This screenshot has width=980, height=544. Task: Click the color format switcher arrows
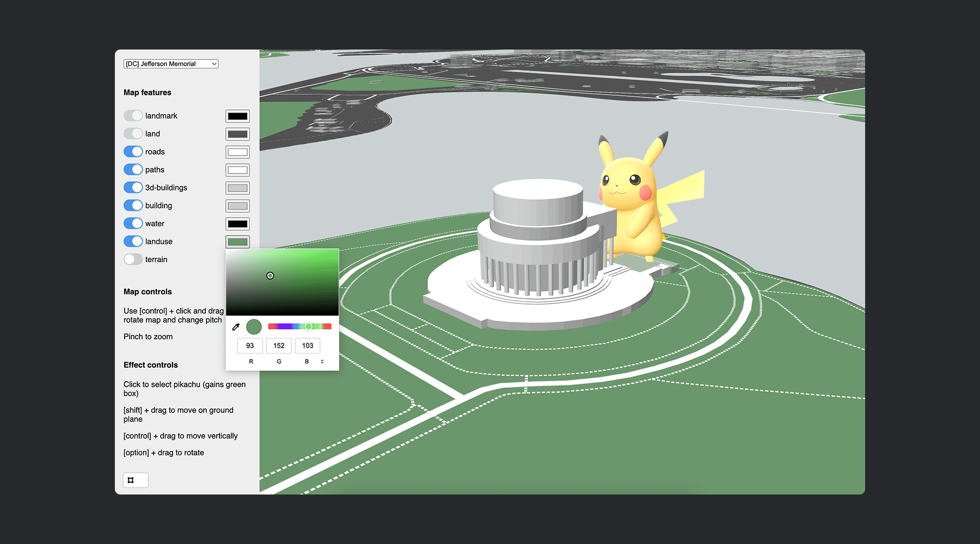click(322, 361)
